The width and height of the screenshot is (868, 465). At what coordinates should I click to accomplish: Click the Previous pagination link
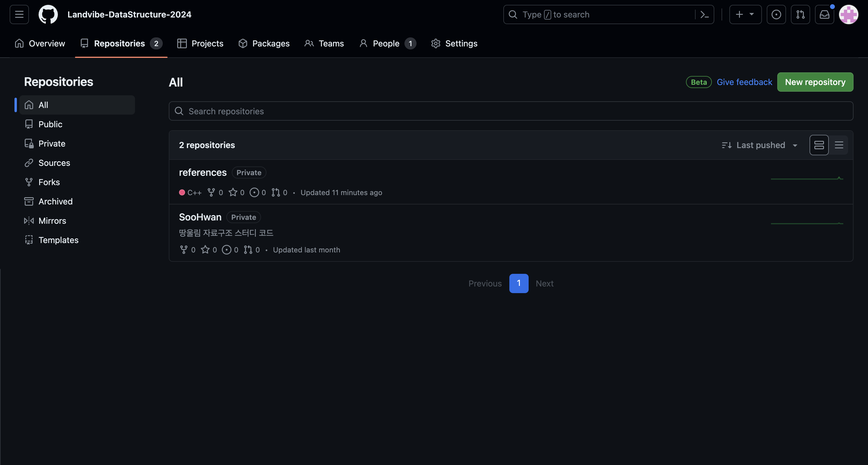point(485,283)
